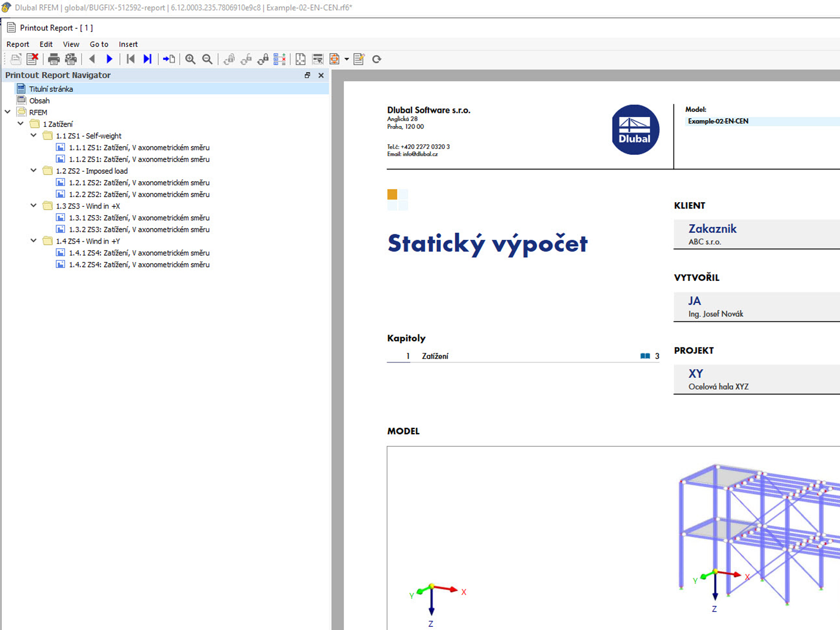Viewport: 840px width, 630px height.
Task: Open the Report menu
Action: click(x=17, y=44)
